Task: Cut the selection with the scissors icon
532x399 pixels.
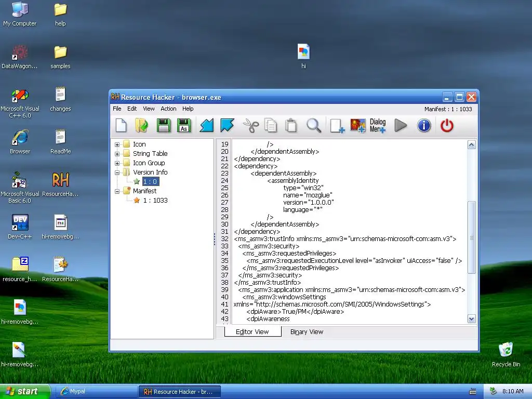Action: [251, 126]
